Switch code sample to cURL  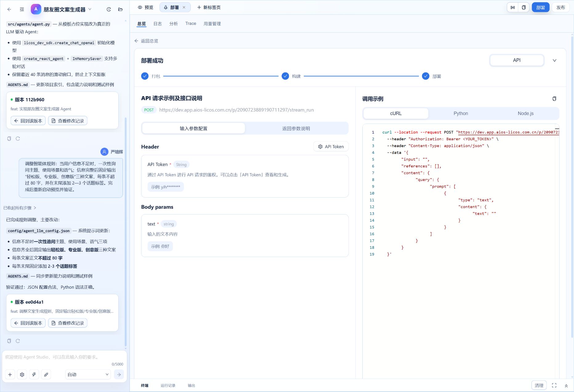point(396,113)
